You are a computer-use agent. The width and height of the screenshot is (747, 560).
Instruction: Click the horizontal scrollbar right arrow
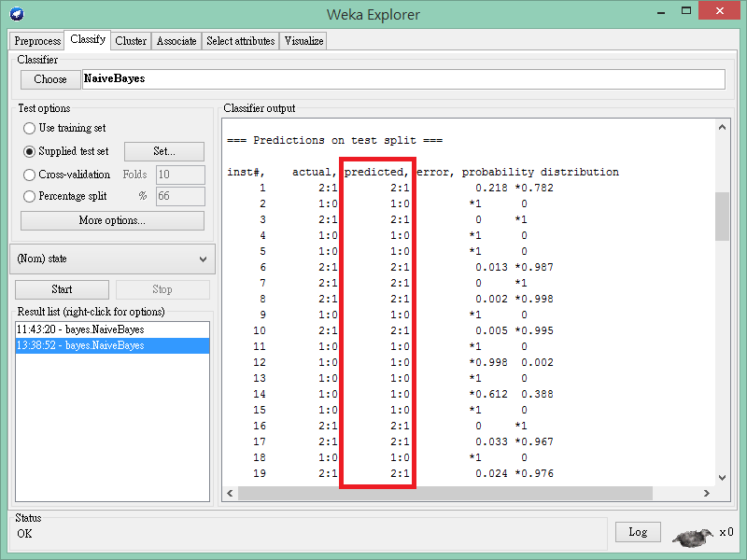(707, 494)
